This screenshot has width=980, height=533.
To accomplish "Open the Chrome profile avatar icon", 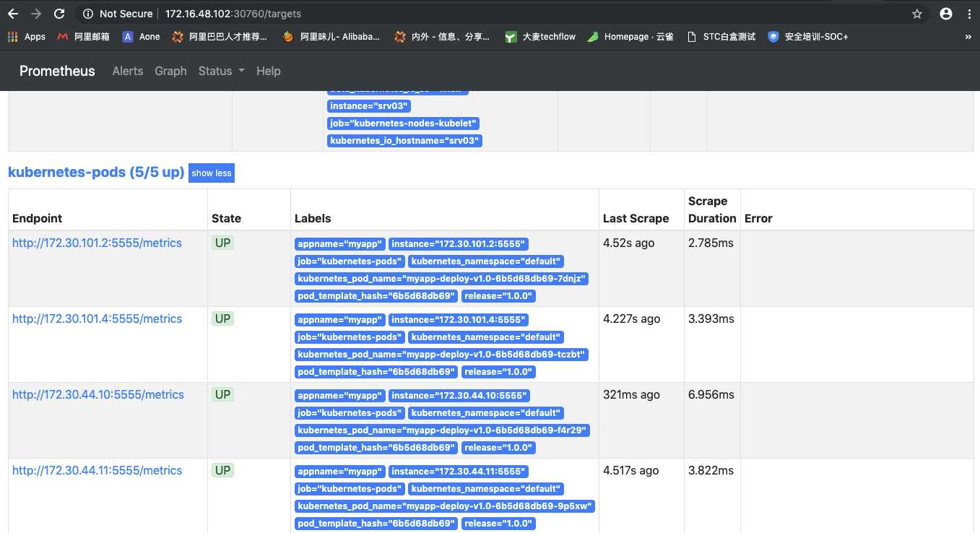I will [x=946, y=14].
